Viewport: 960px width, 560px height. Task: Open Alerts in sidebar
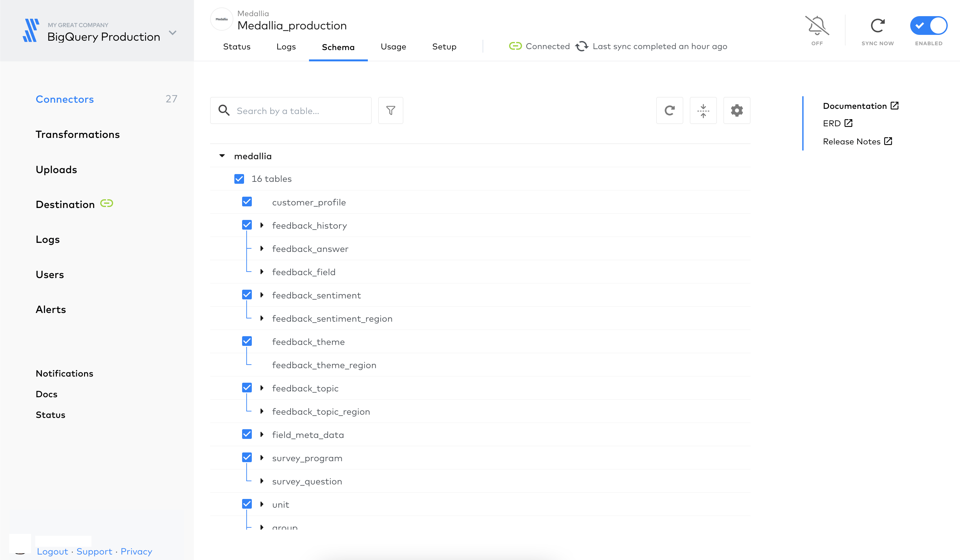[x=51, y=309]
